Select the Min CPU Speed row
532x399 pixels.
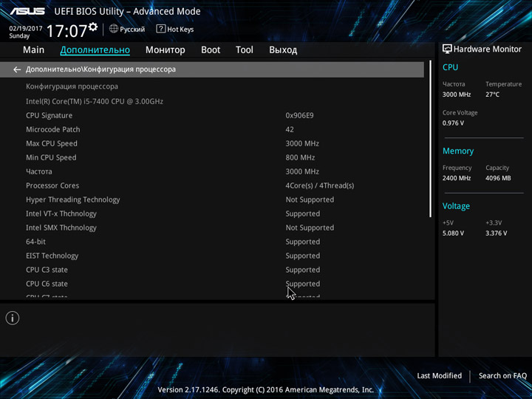coord(212,158)
